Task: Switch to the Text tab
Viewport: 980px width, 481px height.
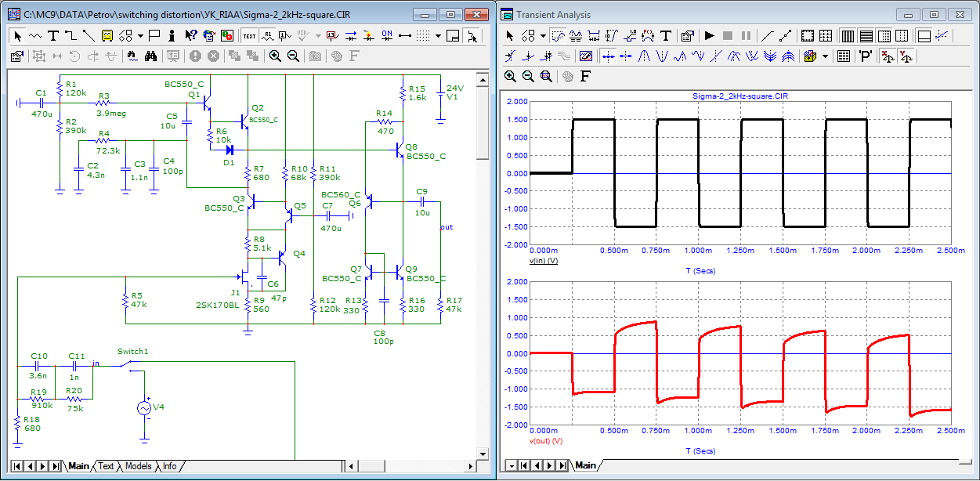Action: [x=106, y=466]
